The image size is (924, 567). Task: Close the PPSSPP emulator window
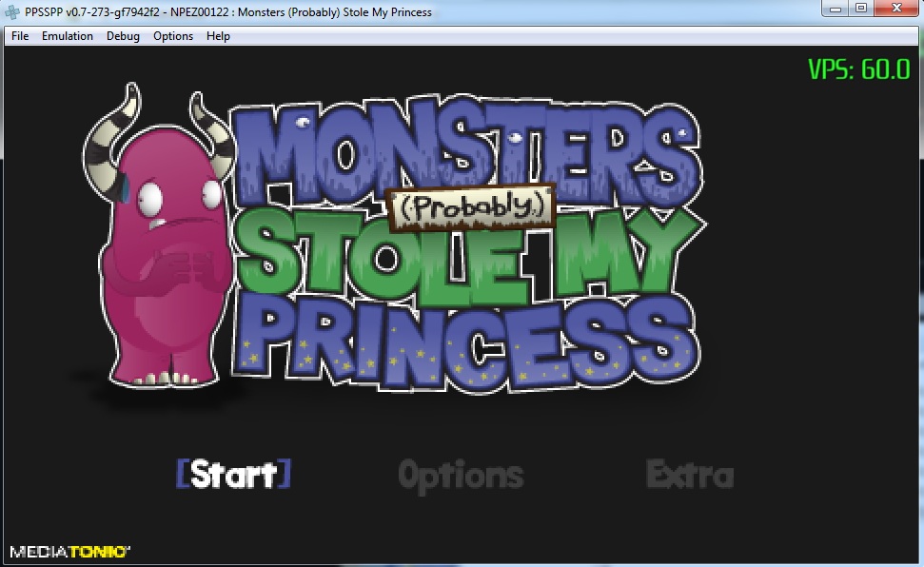tap(895, 9)
